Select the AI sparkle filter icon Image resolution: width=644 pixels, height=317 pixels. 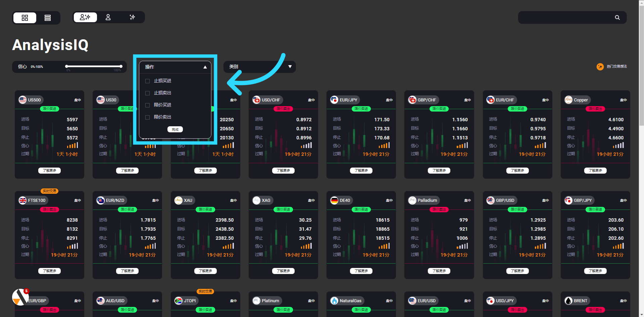pos(132,17)
